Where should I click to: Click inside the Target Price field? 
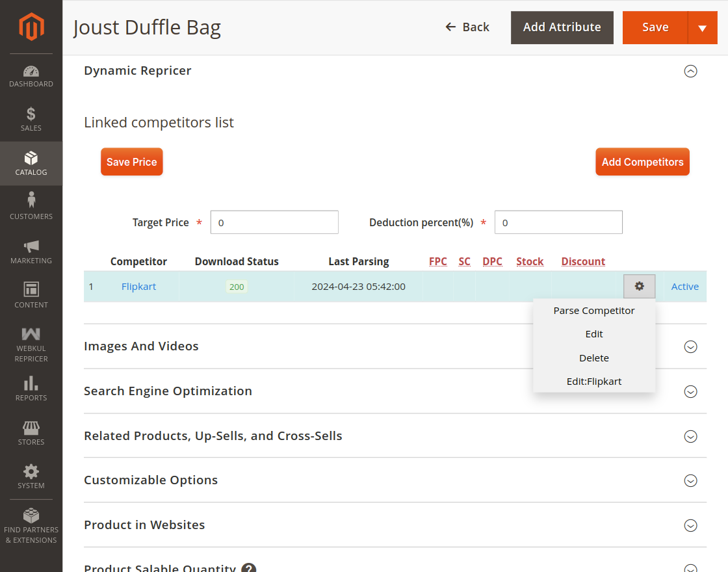pos(274,222)
